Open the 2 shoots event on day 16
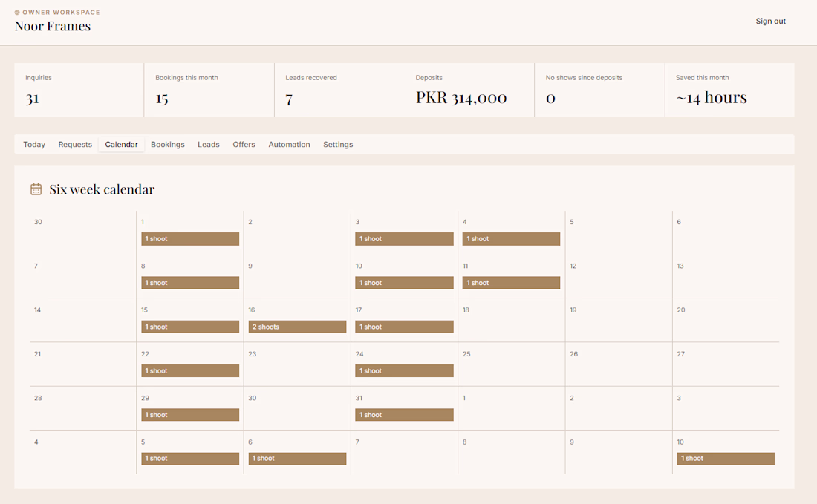The width and height of the screenshot is (817, 504). pyautogui.click(x=298, y=327)
